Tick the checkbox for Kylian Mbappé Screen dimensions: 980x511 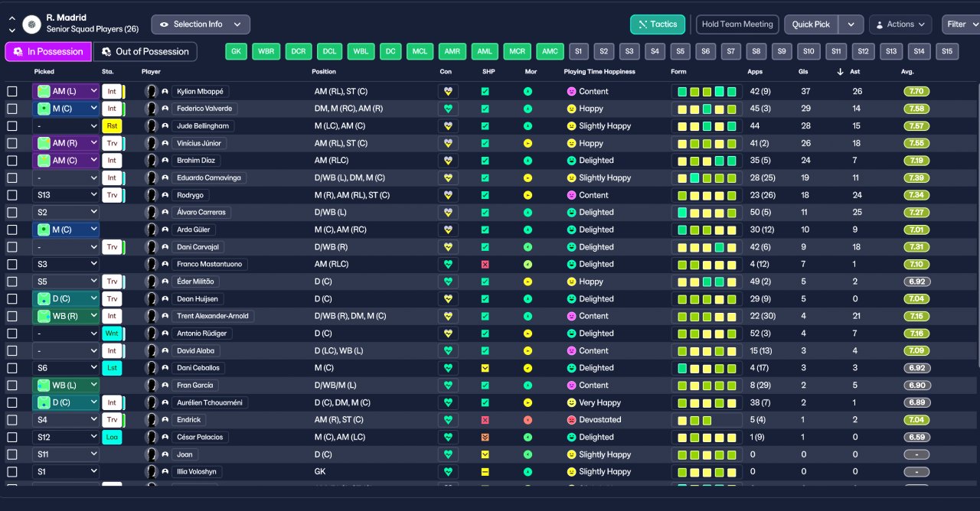(x=12, y=91)
